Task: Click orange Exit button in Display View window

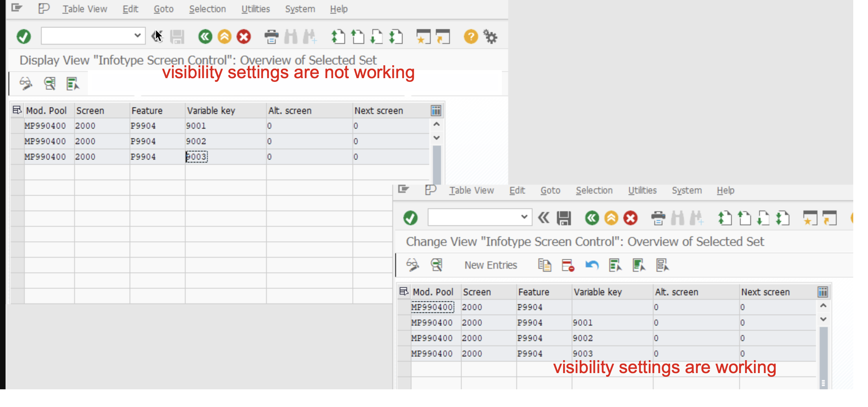Action: pyautogui.click(x=224, y=36)
